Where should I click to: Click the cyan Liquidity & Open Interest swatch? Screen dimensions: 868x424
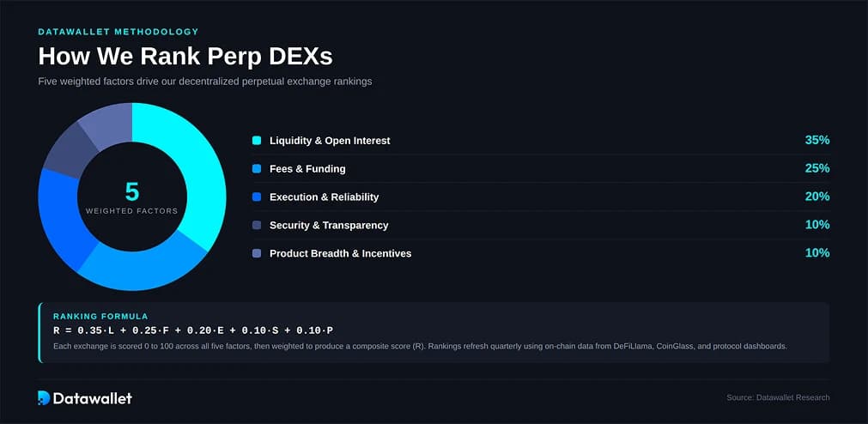point(257,140)
